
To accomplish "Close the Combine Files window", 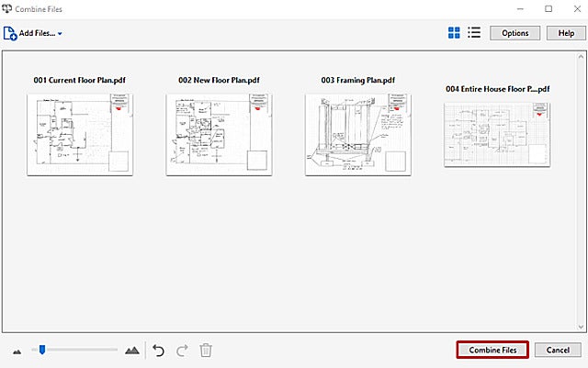I will [578, 8].
